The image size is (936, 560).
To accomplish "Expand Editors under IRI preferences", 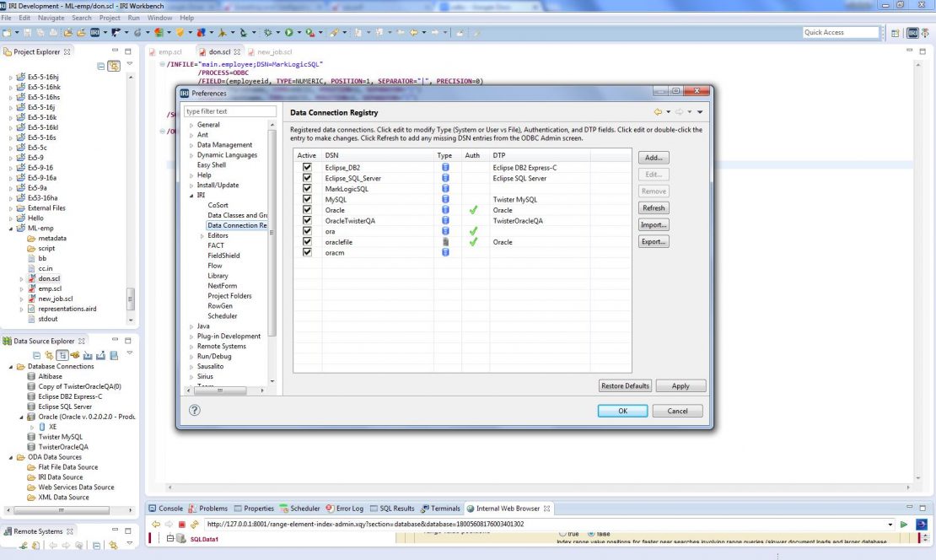I will [202, 236].
